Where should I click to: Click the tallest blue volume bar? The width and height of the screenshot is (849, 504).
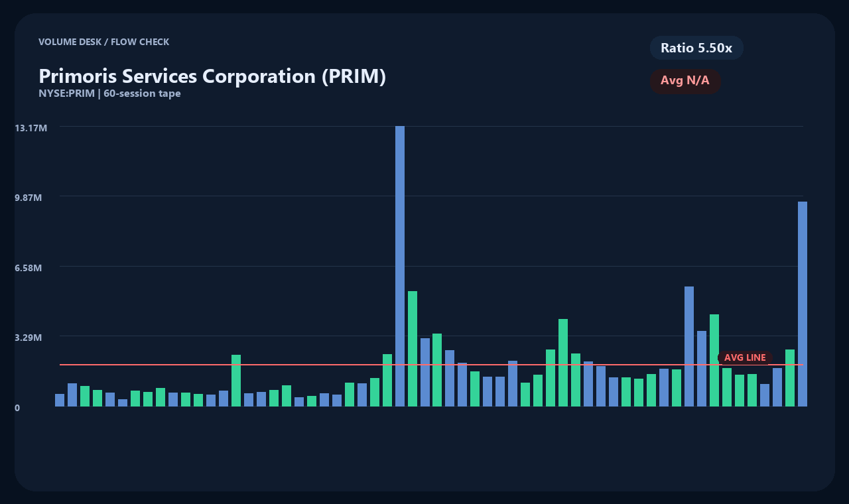click(x=400, y=266)
